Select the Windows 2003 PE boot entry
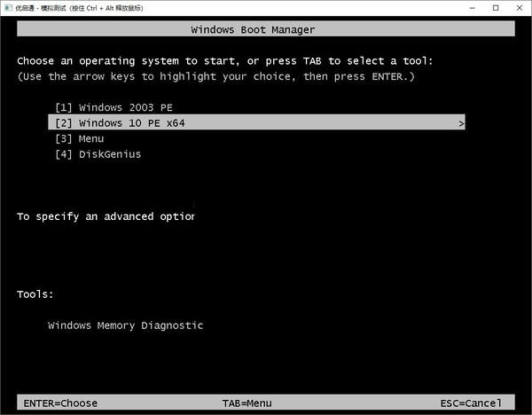This screenshot has height=415, width=532. point(114,107)
